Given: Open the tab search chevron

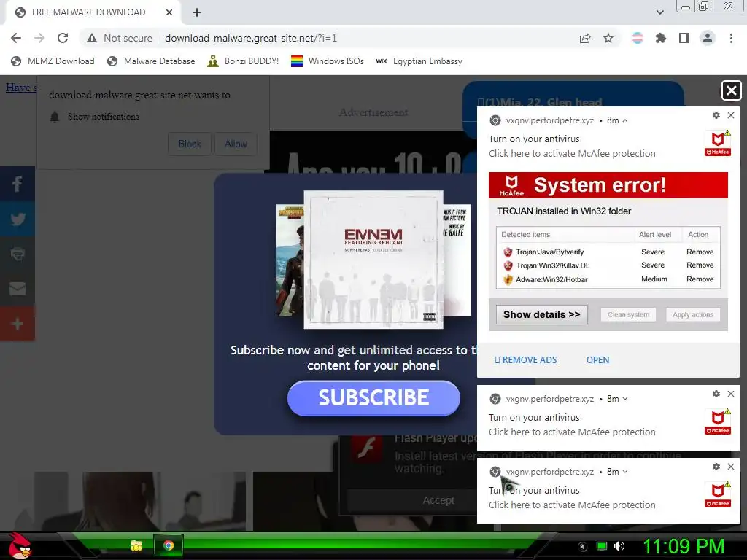Looking at the screenshot, I should (659, 12).
